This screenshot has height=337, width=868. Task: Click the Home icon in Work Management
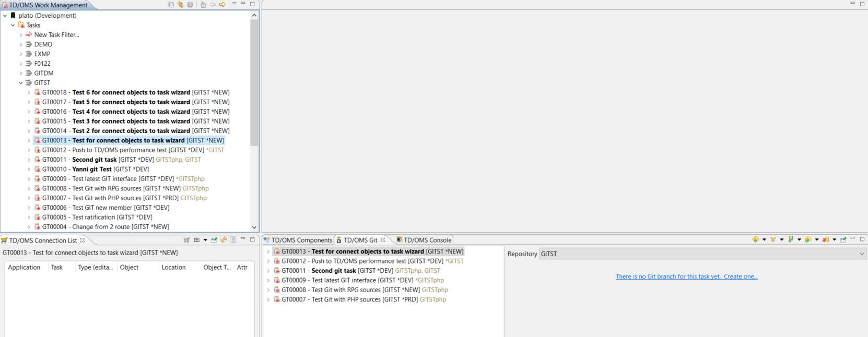pyautogui.click(x=203, y=5)
